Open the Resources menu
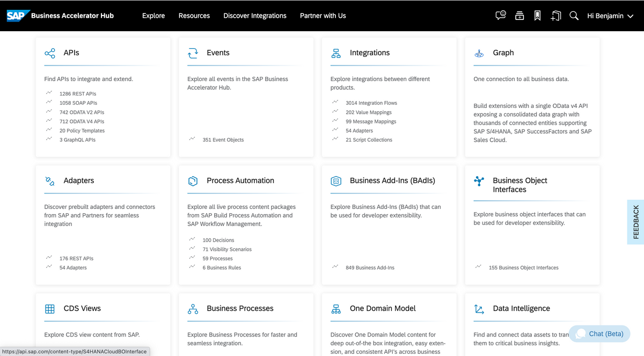644x356 pixels. pos(194,16)
